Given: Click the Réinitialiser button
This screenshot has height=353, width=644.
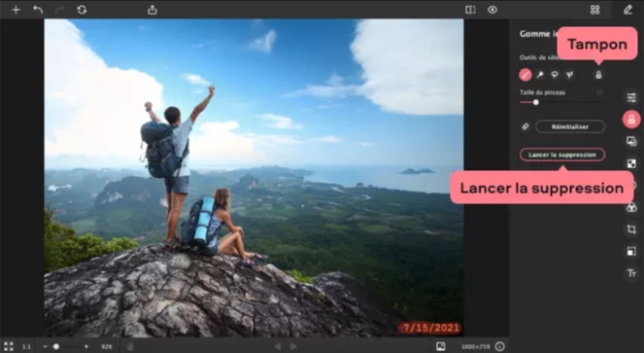Looking at the screenshot, I should [570, 126].
